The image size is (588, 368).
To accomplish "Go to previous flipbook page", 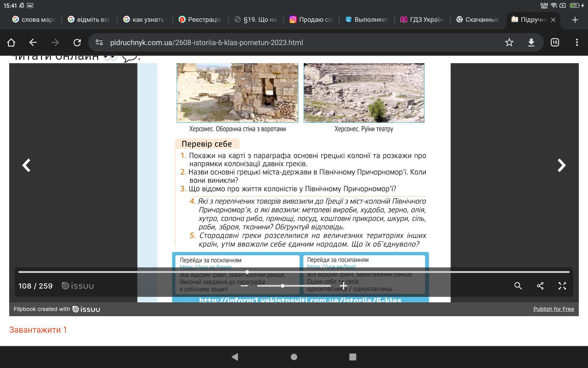I will point(26,165).
